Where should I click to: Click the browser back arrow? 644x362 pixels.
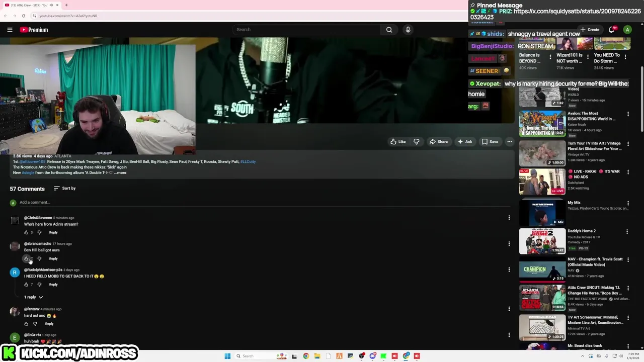tap(5, 16)
